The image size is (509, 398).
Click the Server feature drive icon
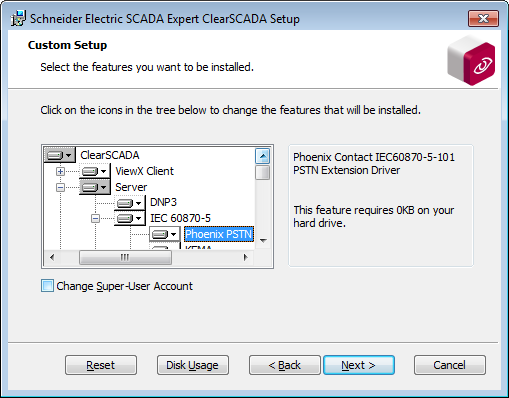(x=95, y=187)
